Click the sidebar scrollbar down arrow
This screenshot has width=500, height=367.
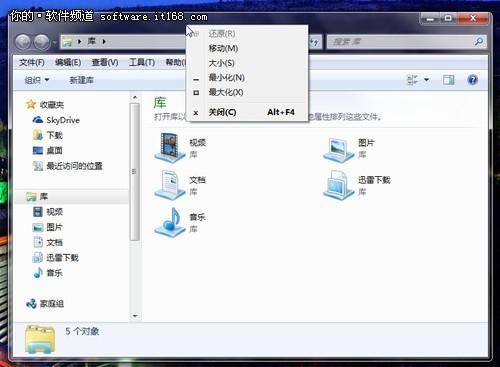[135, 316]
